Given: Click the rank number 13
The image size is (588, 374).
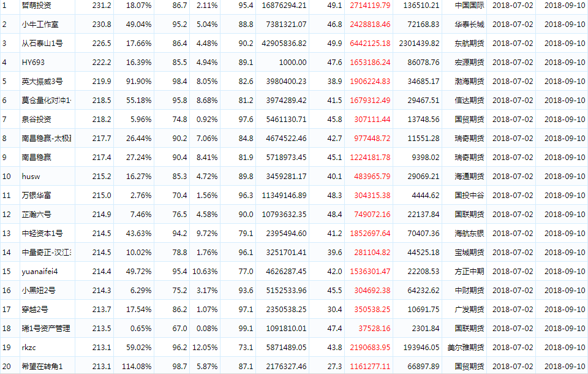Looking at the screenshot, I should [6, 234].
